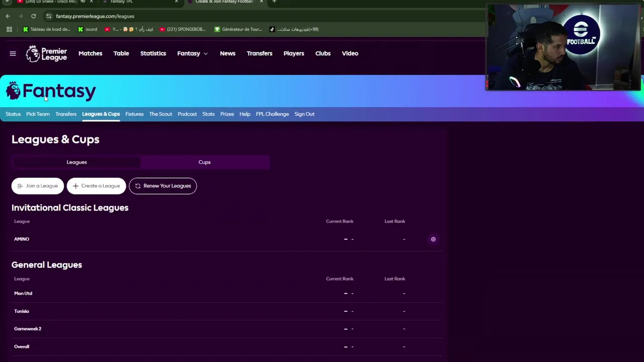Click the Join a League button
Viewport: 644px width, 362px height.
pyautogui.click(x=38, y=186)
